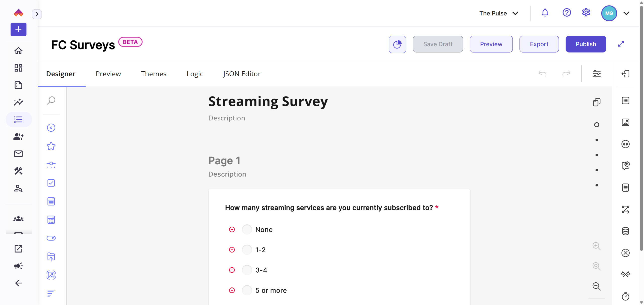Image resolution: width=644 pixels, height=305 pixels.
Task: Click the help question mark icon
Action: pyautogui.click(x=567, y=13)
